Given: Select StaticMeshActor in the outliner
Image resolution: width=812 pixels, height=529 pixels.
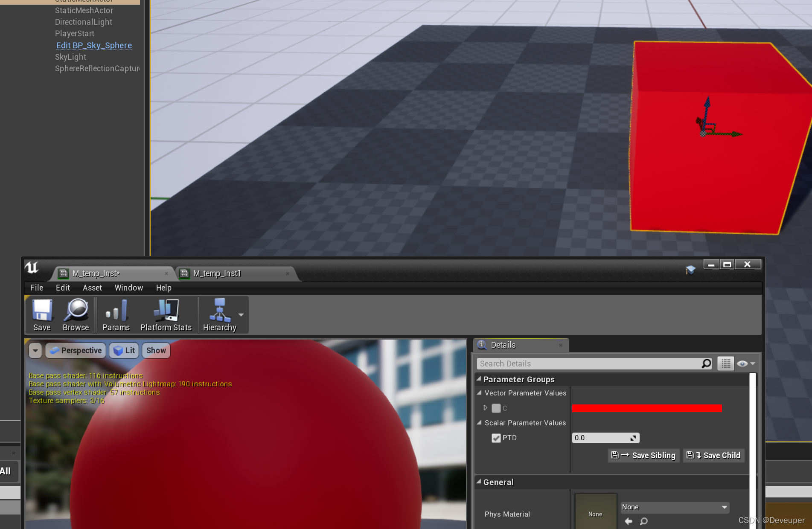Looking at the screenshot, I should tap(84, 10).
